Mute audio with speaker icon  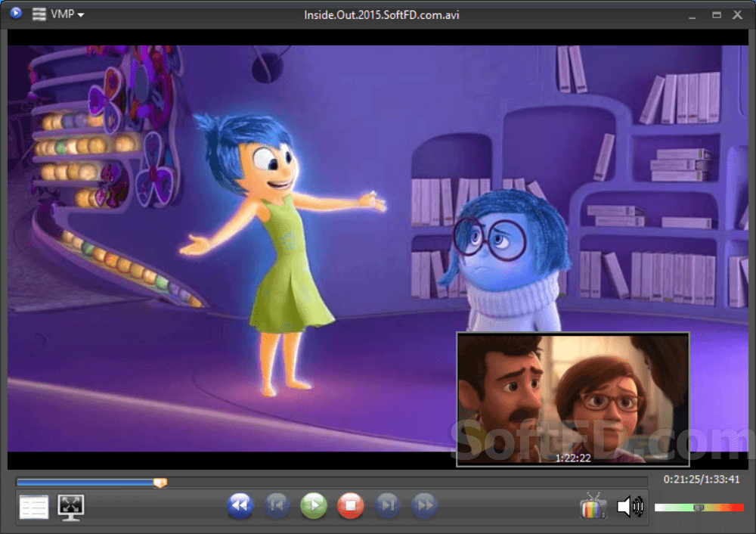631,507
